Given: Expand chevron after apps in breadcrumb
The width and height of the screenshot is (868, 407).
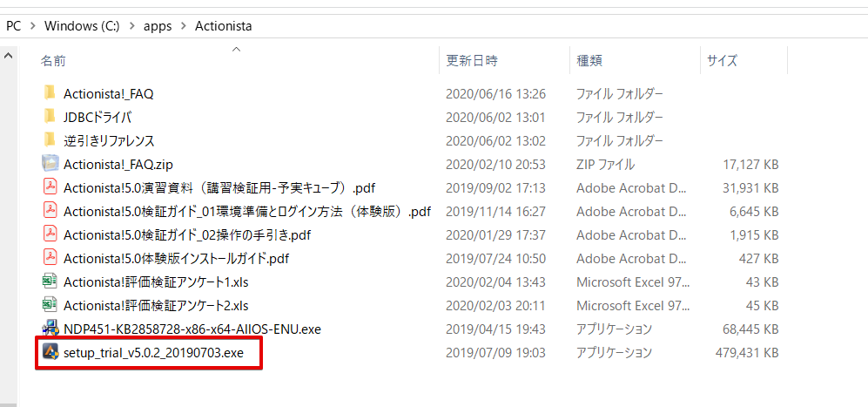Looking at the screenshot, I should (184, 26).
